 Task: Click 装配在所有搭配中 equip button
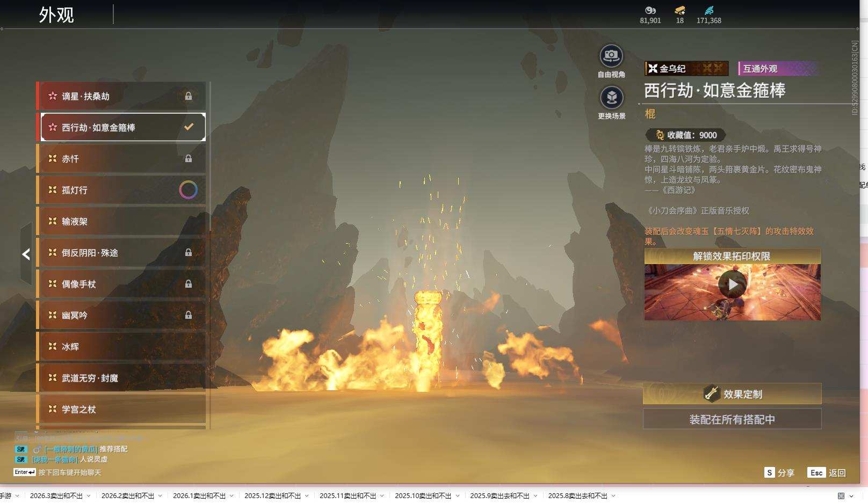point(732,419)
